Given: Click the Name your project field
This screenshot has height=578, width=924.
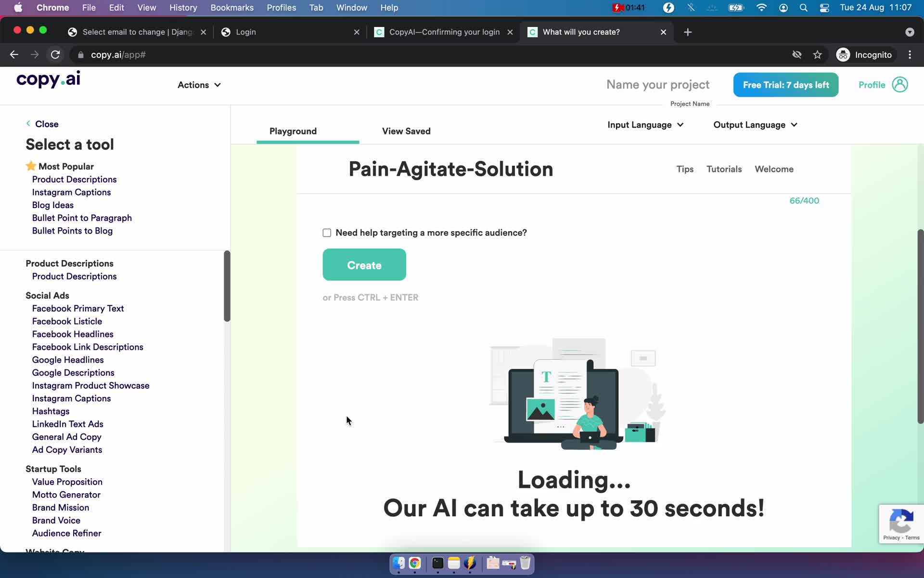Looking at the screenshot, I should [x=658, y=85].
